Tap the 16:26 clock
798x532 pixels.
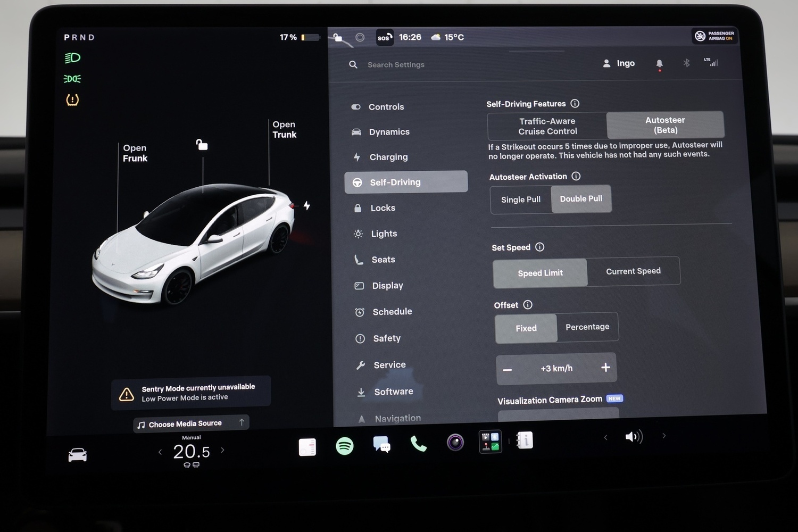click(x=410, y=37)
